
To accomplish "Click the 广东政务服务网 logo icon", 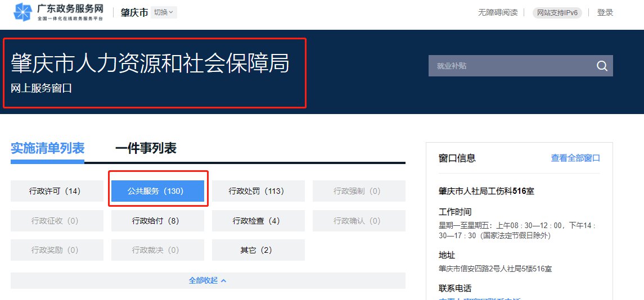I will point(22,12).
